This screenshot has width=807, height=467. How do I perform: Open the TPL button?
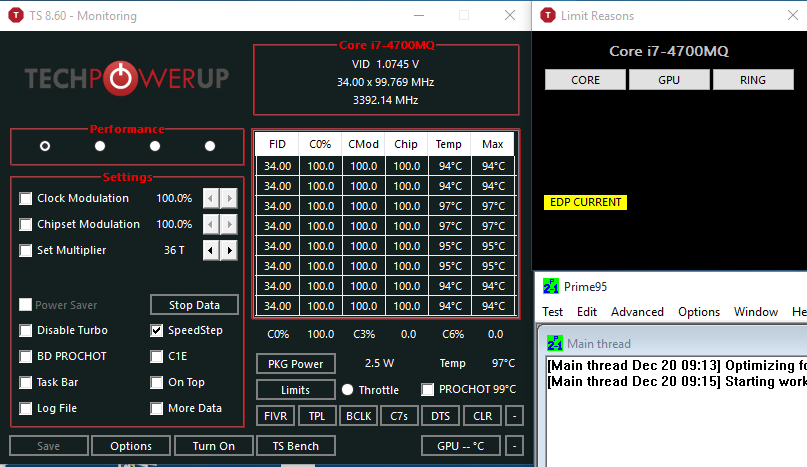click(x=317, y=416)
